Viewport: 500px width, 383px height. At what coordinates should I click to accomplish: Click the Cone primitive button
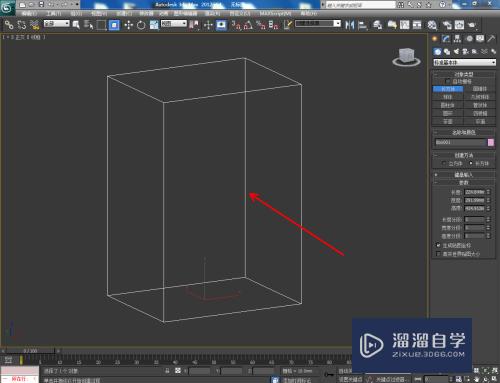(480, 89)
